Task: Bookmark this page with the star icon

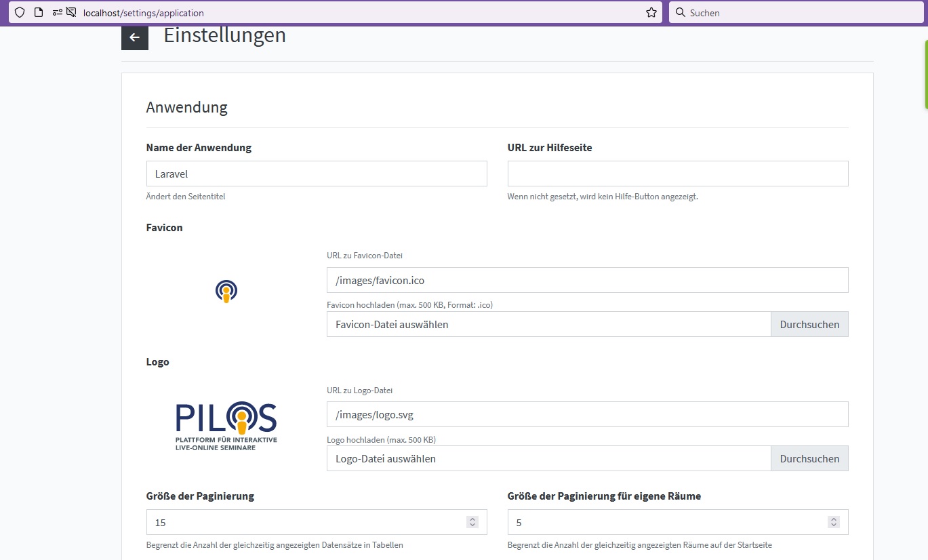Action: pyautogui.click(x=651, y=12)
